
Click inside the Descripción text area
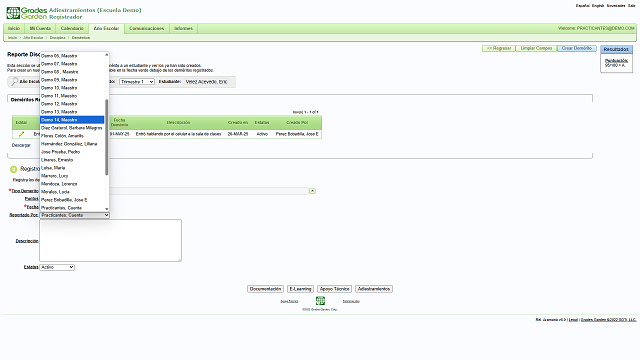coord(110,240)
